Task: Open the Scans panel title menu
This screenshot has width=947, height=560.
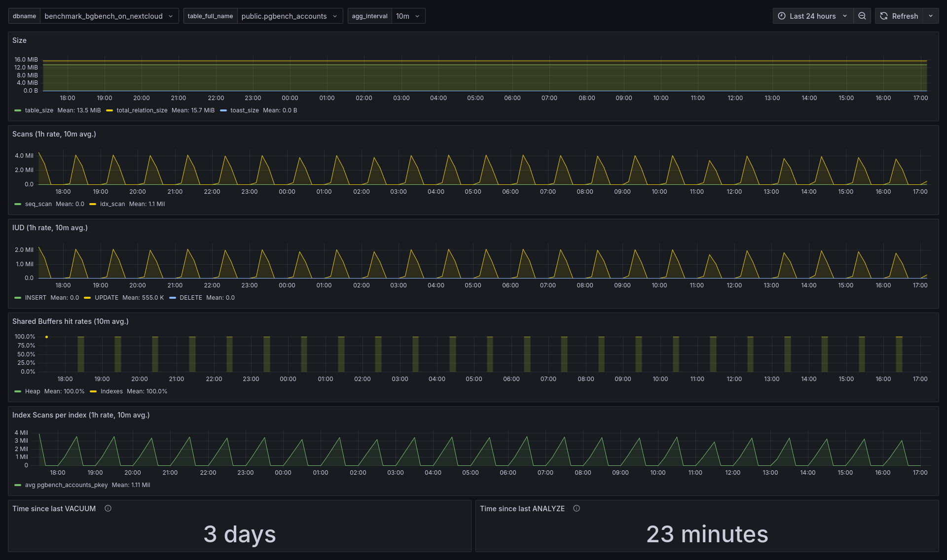Action: coord(54,134)
